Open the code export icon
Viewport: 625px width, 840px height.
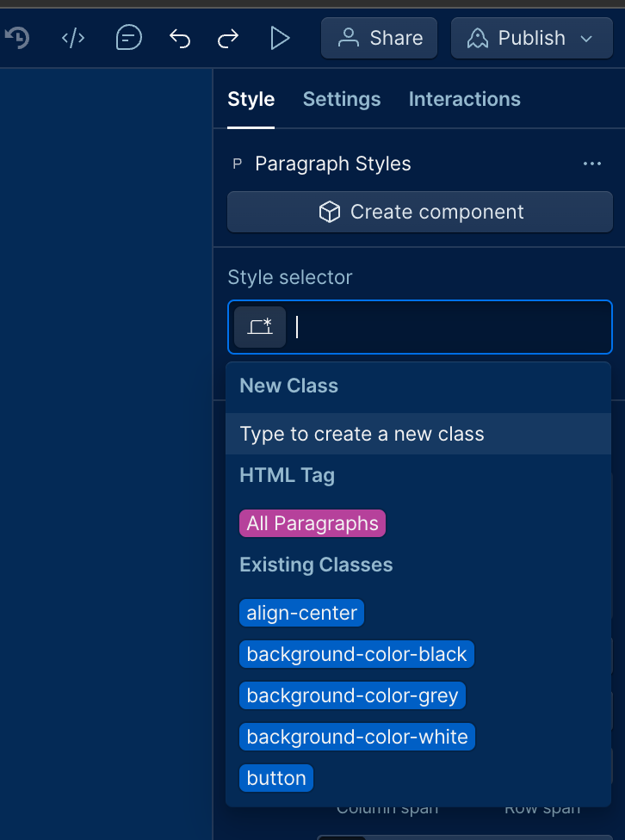(x=73, y=38)
